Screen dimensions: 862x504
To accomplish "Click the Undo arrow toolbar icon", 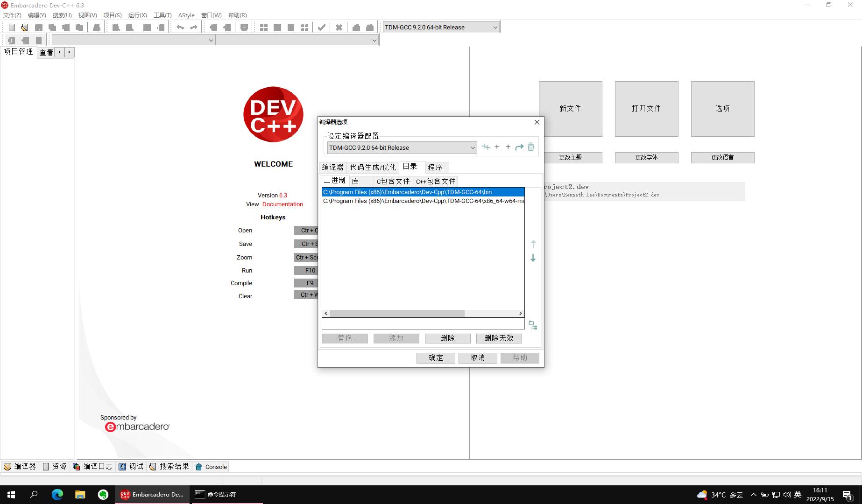I will (180, 28).
